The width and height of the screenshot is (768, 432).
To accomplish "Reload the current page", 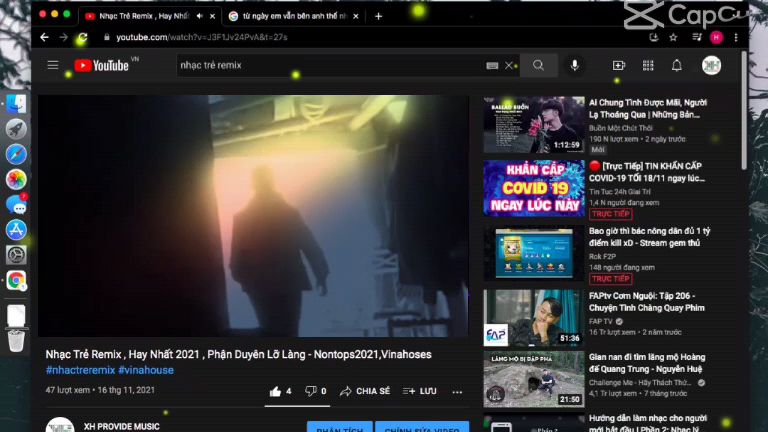I will pyautogui.click(x=83, y=37).
